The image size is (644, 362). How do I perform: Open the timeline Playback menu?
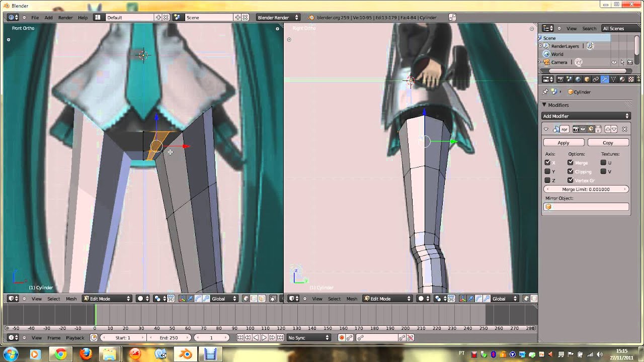click(75, 338)
